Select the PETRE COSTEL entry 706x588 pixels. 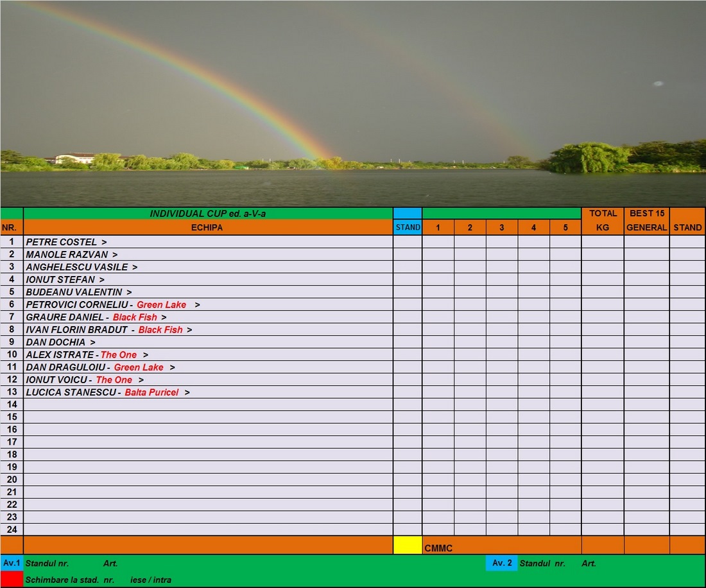[62, 242]
